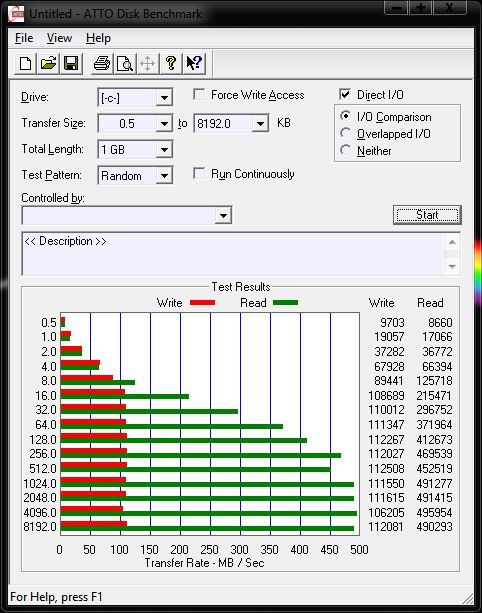The height and width of the screenshot is (613, 482).
Task: Click write value 9703 in results
Action: (392, 323)
